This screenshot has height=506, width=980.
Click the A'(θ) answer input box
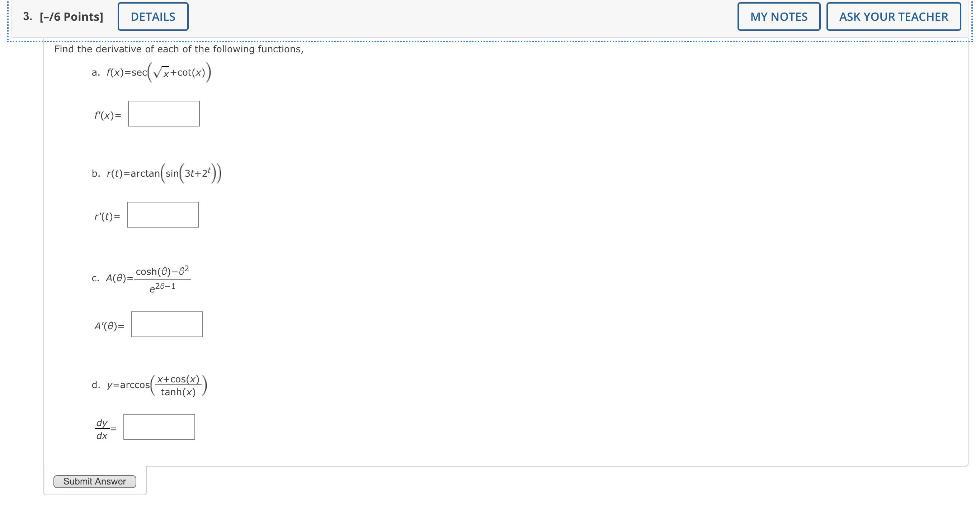point(167,324)
